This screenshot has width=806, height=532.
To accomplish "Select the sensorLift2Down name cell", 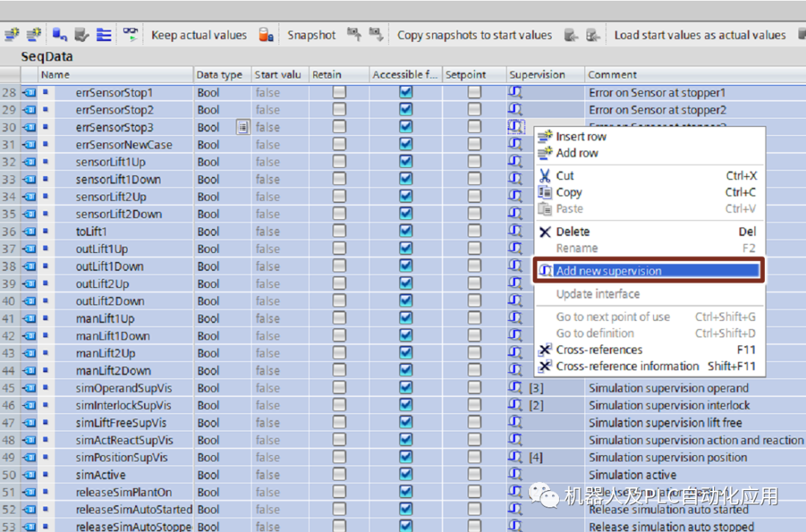I will point(119,214).
